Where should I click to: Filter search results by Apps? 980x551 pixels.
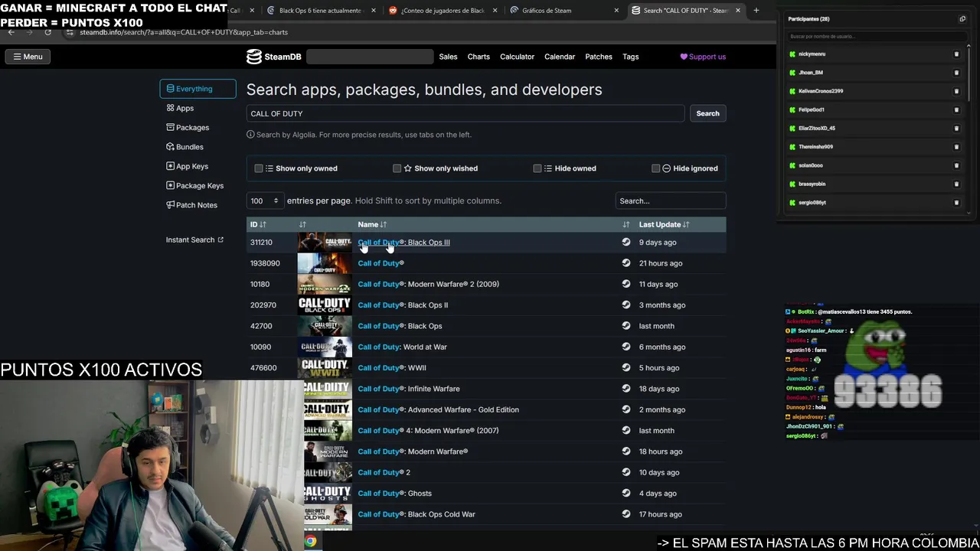[198, 108]
